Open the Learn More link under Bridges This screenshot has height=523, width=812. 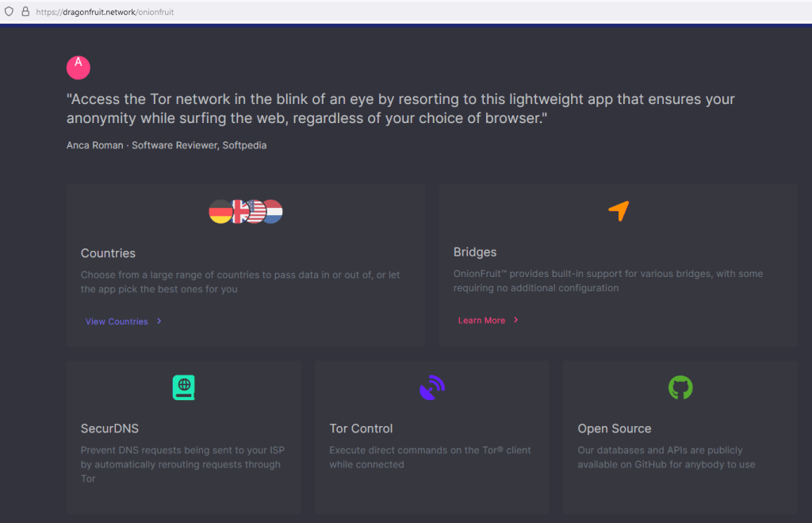[481, 321]
